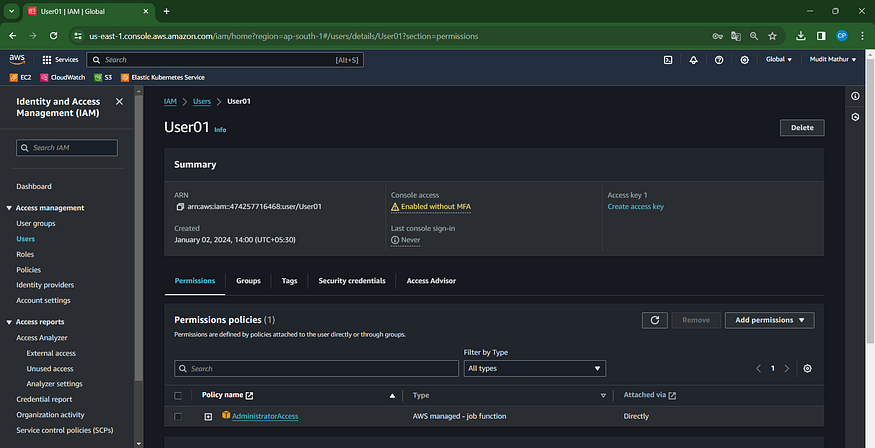Select the Permissions tab
The height and width of the screenshot is (448, 875).
point(195,281)
